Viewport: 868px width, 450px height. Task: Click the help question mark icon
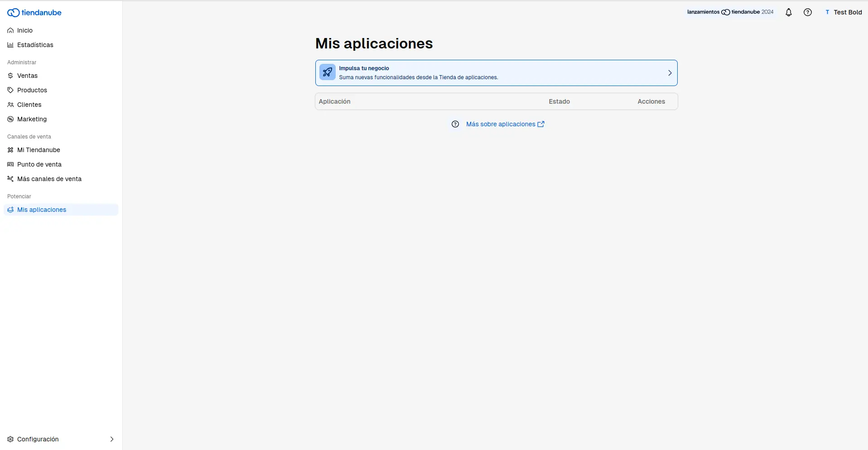click(x=808, y=12)
